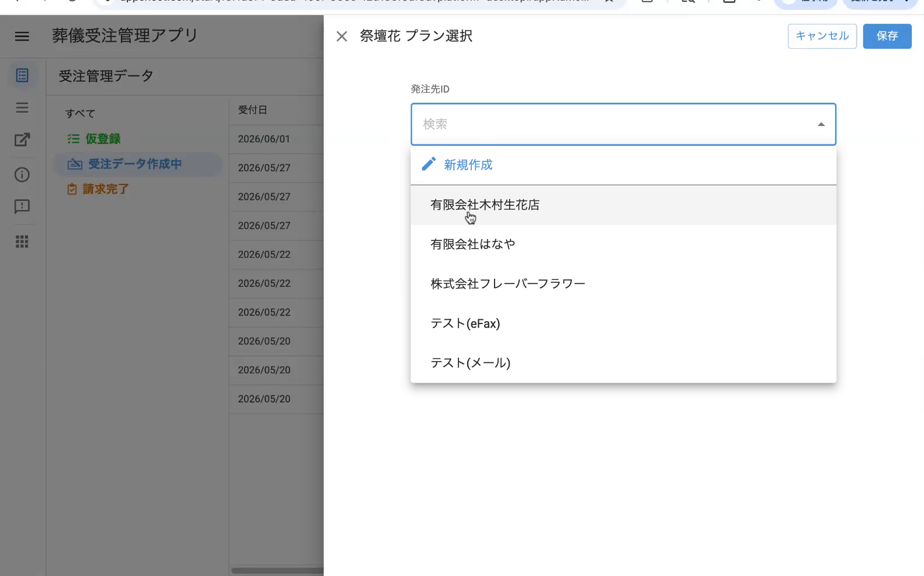Select the list view sidebar icon
The height and width of the screenshot is (576, 924).
click(22, 75)
